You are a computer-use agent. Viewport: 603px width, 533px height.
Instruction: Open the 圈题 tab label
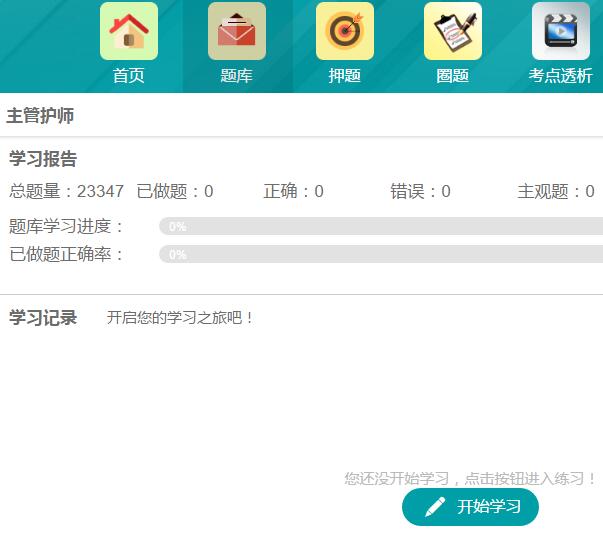(x=453, y=76)
